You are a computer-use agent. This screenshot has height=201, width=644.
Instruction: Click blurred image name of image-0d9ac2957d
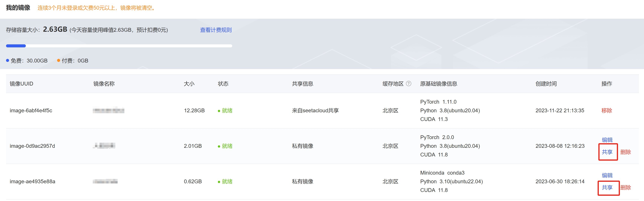coord(104,146)
